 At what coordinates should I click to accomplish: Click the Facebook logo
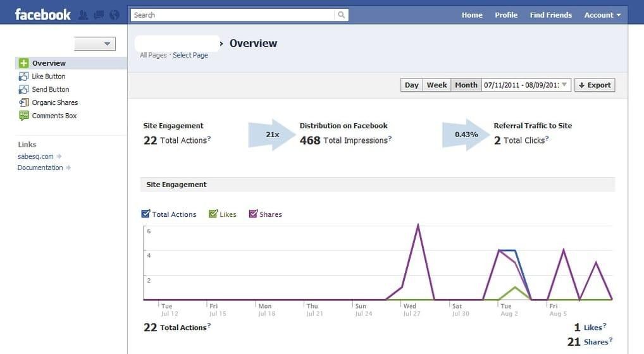coord(43,15)
